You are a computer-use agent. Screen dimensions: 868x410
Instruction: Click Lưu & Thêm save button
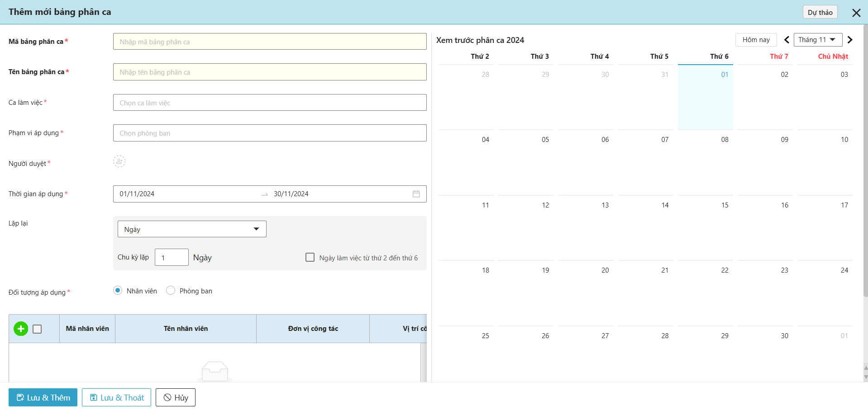[43, 397]
